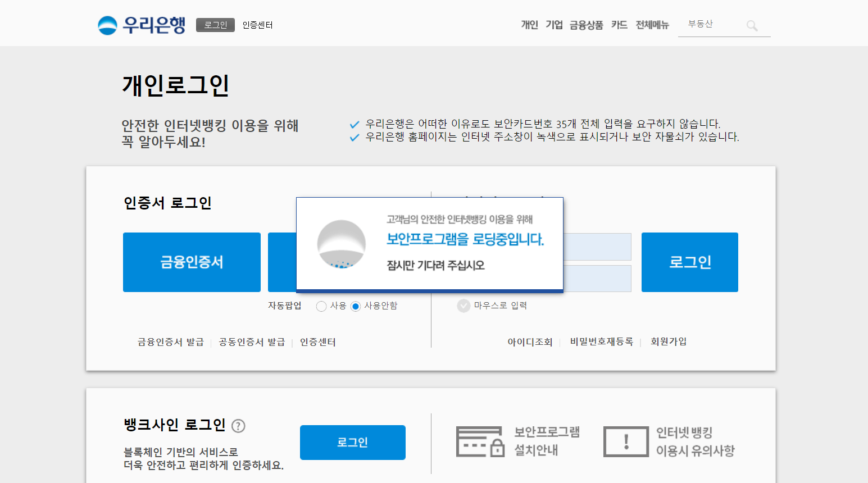Click the 인터넷뱅킹 이용시 유의사항 warning icon
Image resolution: width=868 pixels, height=483 pixels.
tap(626, 441)
